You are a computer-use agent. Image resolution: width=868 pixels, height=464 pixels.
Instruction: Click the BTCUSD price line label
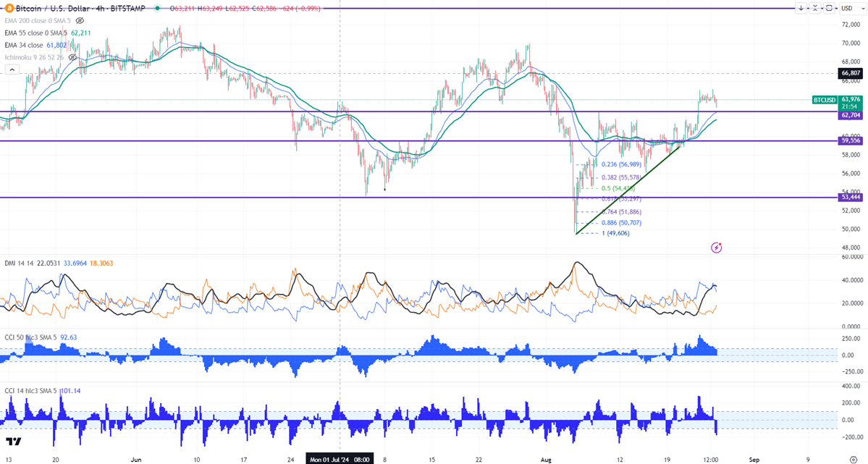[x=825, y=100]
